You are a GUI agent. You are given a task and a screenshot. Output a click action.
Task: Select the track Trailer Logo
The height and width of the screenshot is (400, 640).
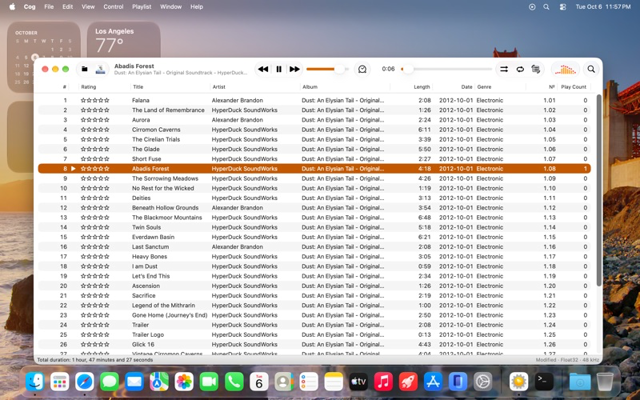[x=148, y=335]
